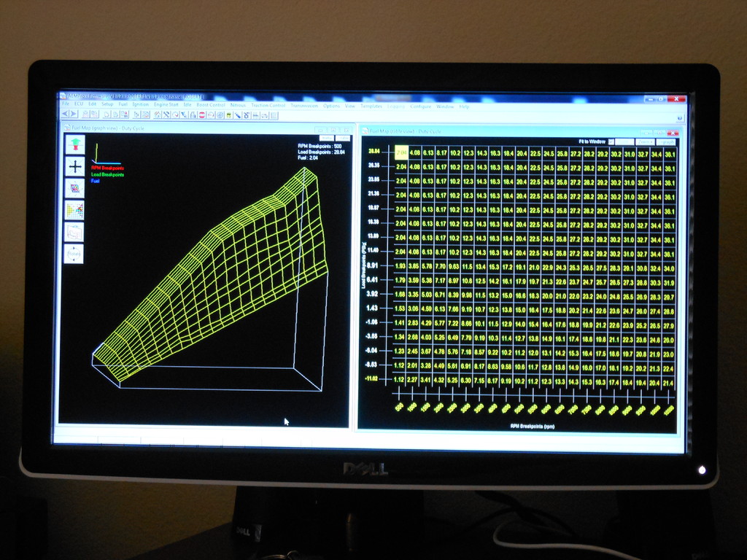
Task: Open the Boost Control menu
Action: pyautogui.click(x=211, y=105)
